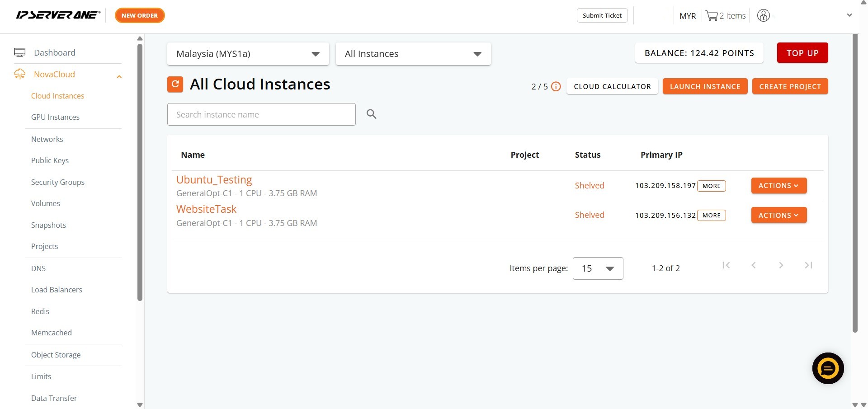This screenshot has width=868, height=409.
Task: Open the WebsiteTask instance link
Action: click(x=207, y=209)
